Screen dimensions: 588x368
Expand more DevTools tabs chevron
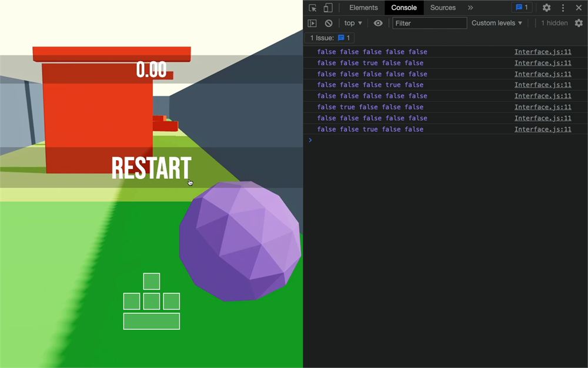(470, 8)
